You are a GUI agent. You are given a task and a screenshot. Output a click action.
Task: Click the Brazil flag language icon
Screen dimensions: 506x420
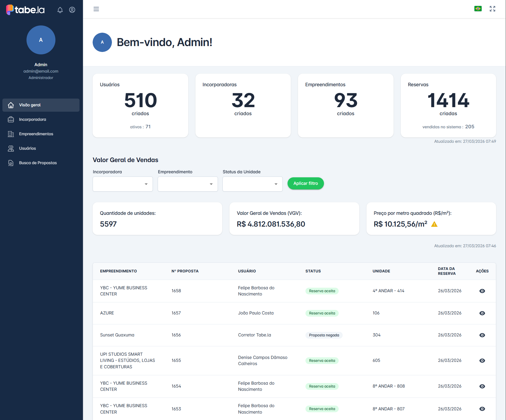click(478, 9)
